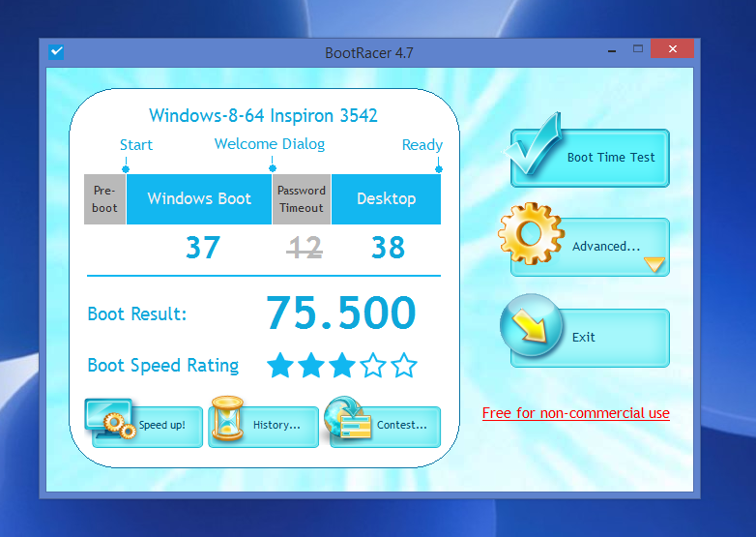Click the hourglass History icon
756x537 pixels.
click(227, 418)
